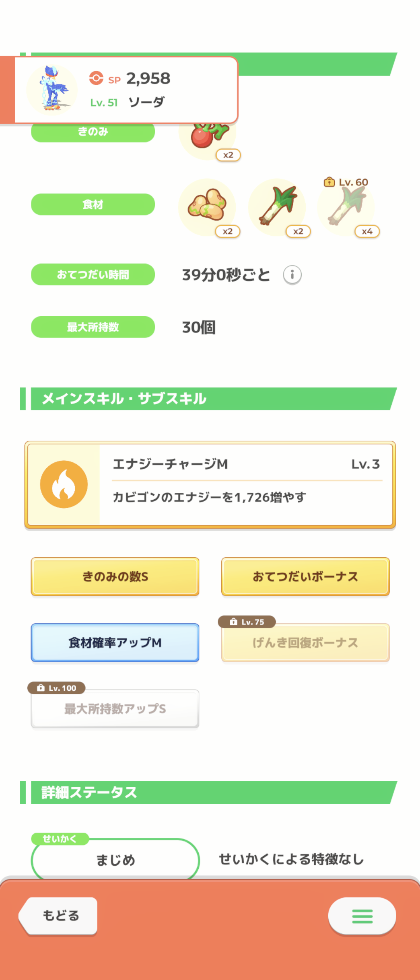Go back with the もどる button
Image resolution: width=420 pixels, height=980 pixels.
click(x=58, y=916)
